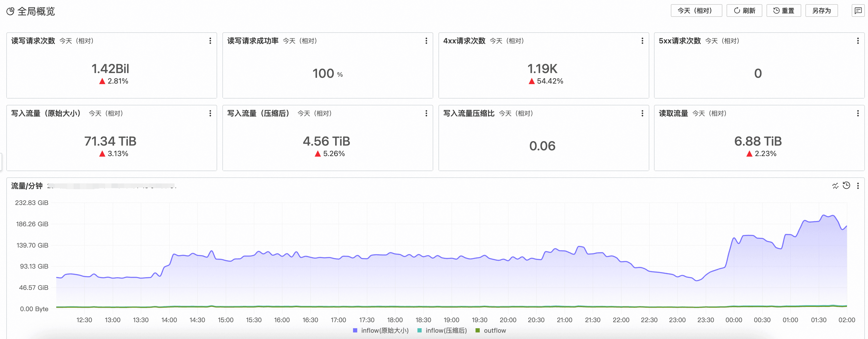Open the 读写请求成功率 panel's three-dot menu
The height and width of the screenshot is (339, 868).
(426, 41)
